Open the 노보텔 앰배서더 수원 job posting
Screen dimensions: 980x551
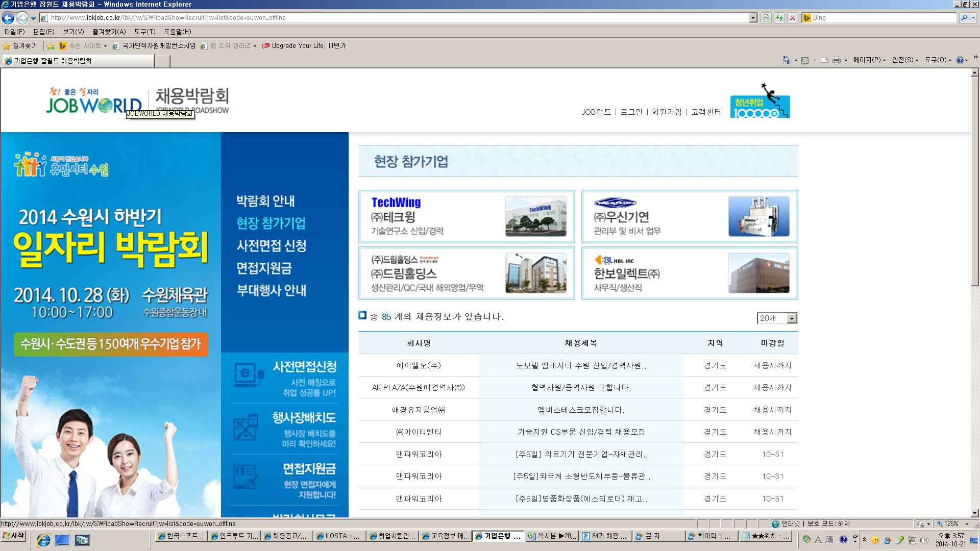(581, 366)
